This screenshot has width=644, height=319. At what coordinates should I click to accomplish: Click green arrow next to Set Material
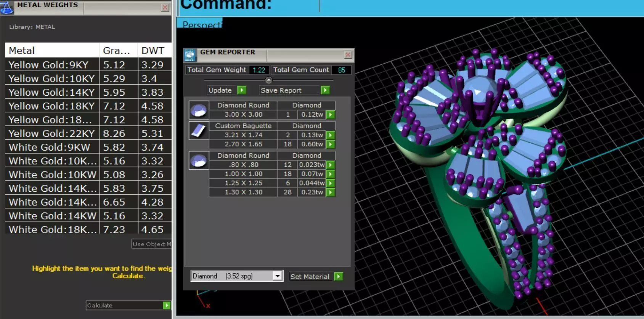click(338, 276)
